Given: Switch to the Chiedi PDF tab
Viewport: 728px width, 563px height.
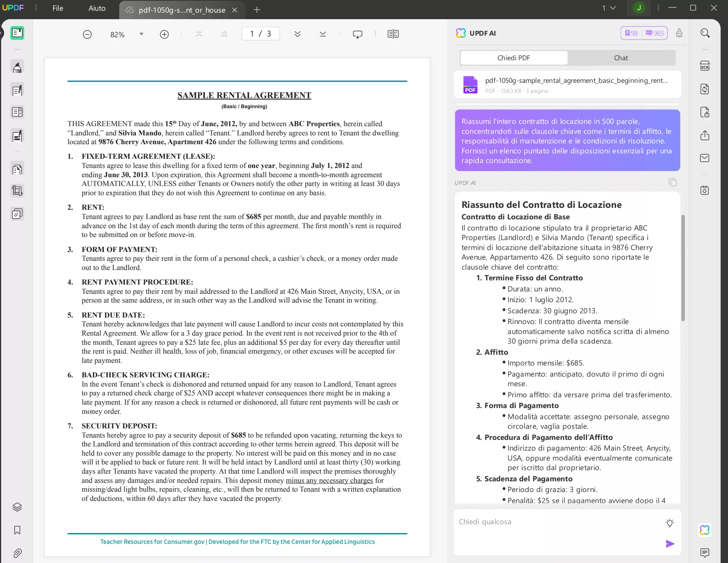Looking at the screenshot, I should coord(514,58).
